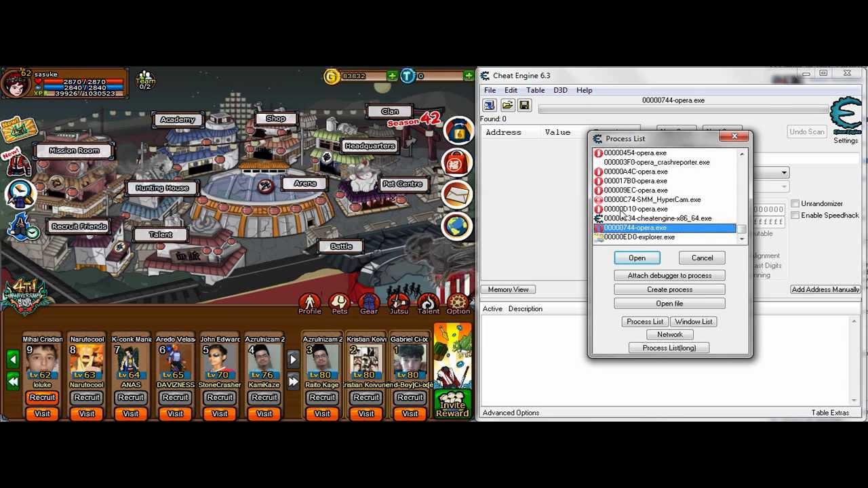
Task: Click single right arrow in friend list
Action: coord(293,359)
